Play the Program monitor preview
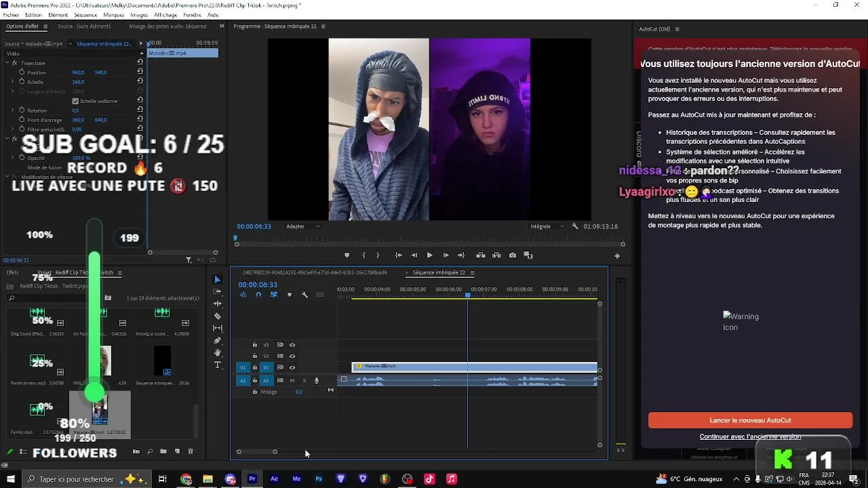Image resolution: width=868 pixels, height=488 pixels. click(x=429, y=256)
